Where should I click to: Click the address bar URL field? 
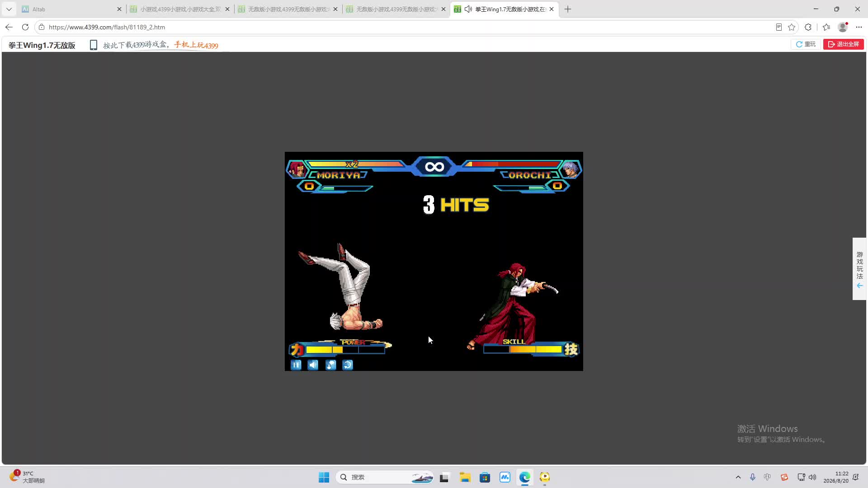pyautogui.click(x=407, y=27)
